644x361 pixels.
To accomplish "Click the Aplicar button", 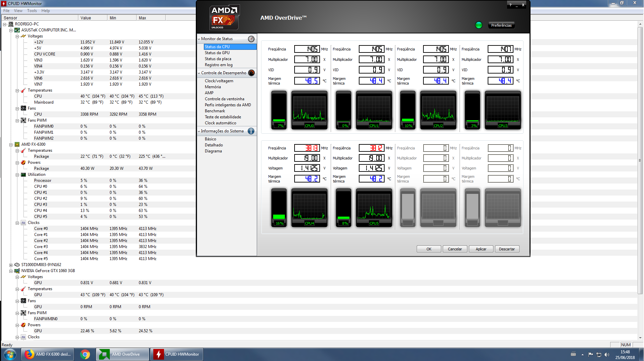I will click(x=481, y=249).
